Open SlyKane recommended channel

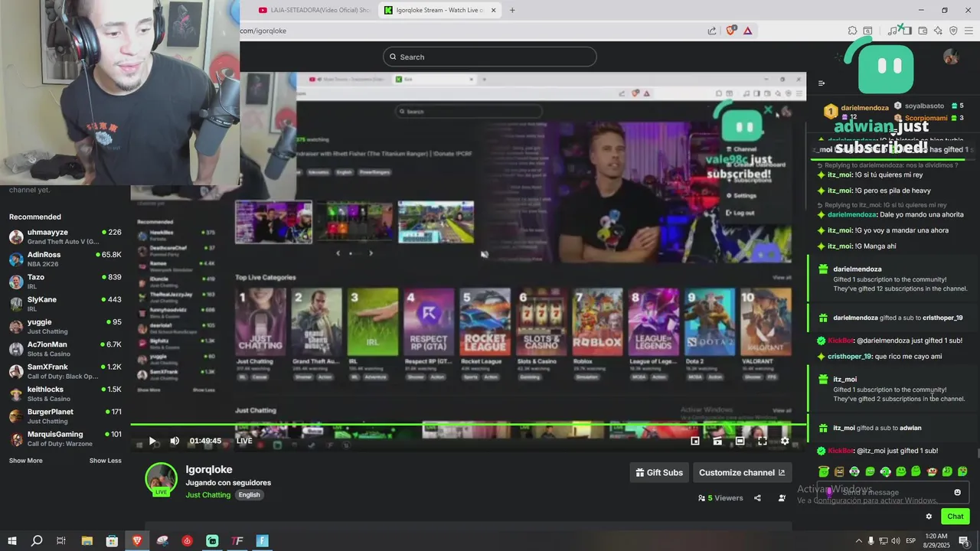pyautogui.click(x=64, y=304)
